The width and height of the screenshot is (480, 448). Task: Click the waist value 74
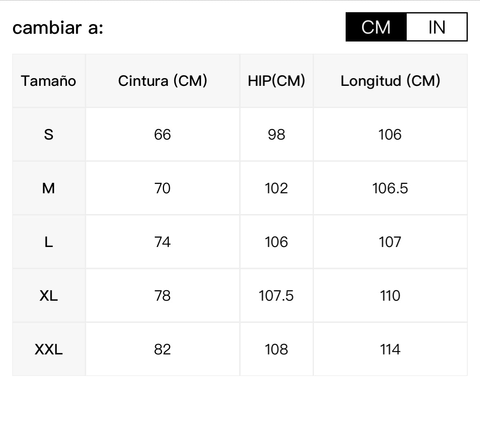(162, 242)
